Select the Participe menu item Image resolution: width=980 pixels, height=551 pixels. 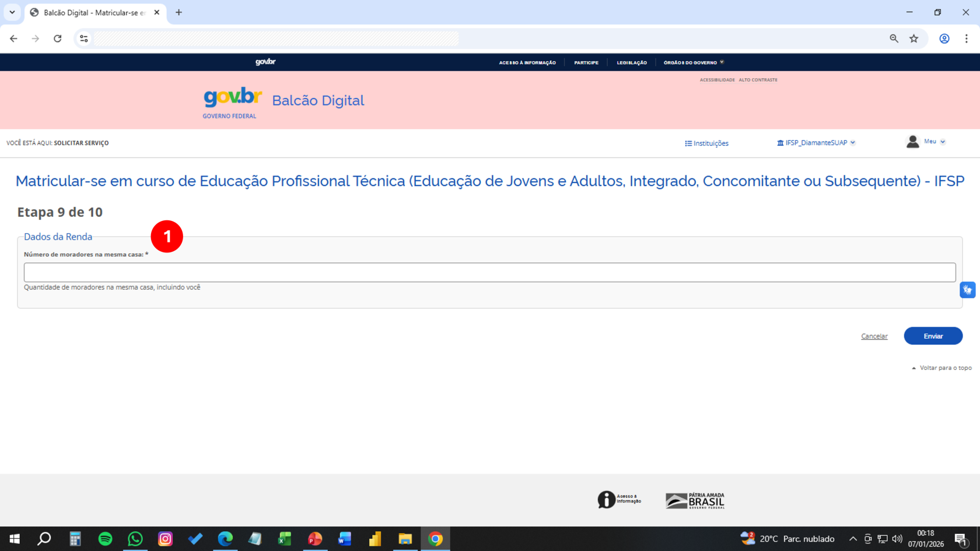click(x=586, y=62)
